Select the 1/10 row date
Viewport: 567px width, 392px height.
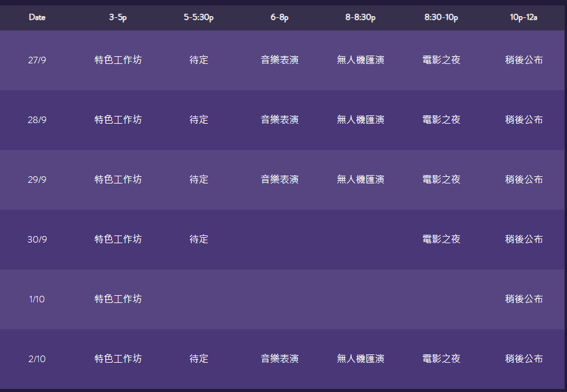(x=38, y=299)
